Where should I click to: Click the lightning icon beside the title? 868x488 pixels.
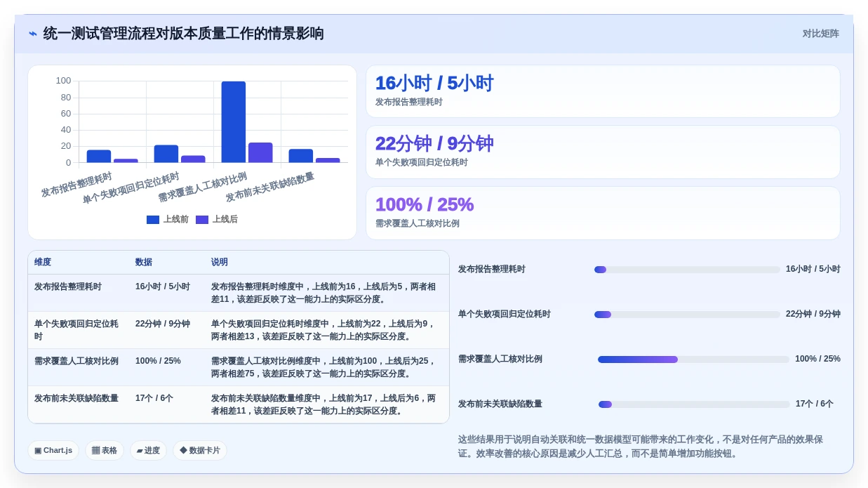click(x=33, y=34)
